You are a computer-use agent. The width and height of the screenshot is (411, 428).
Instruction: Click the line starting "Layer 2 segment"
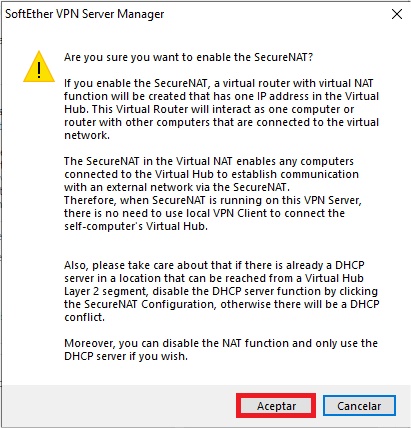(221, 291)
